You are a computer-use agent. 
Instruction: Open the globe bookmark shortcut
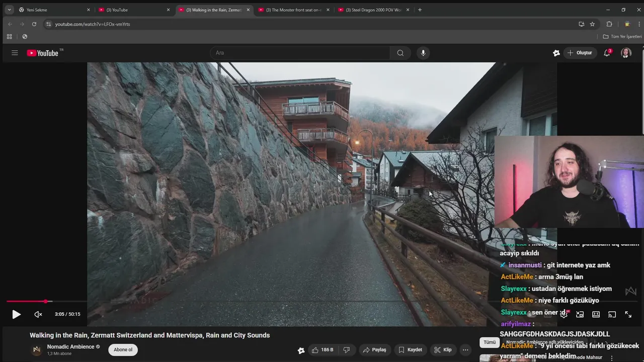(25, 36)
